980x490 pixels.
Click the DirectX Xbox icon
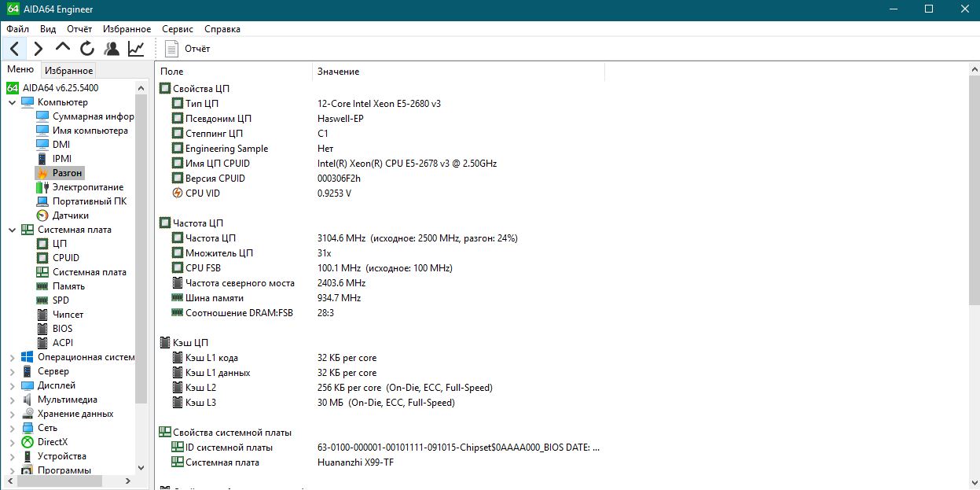27,442
